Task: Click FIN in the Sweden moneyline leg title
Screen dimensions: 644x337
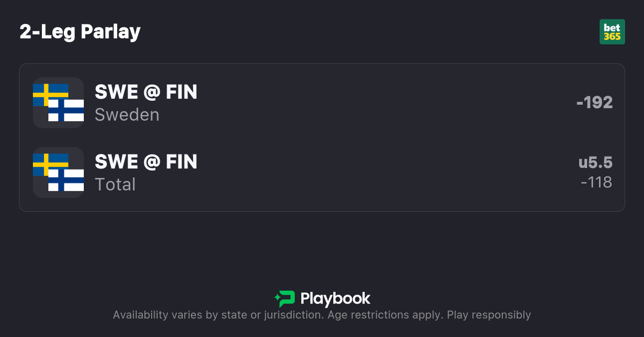Action: pyautogui.click(x=182, y=92)
